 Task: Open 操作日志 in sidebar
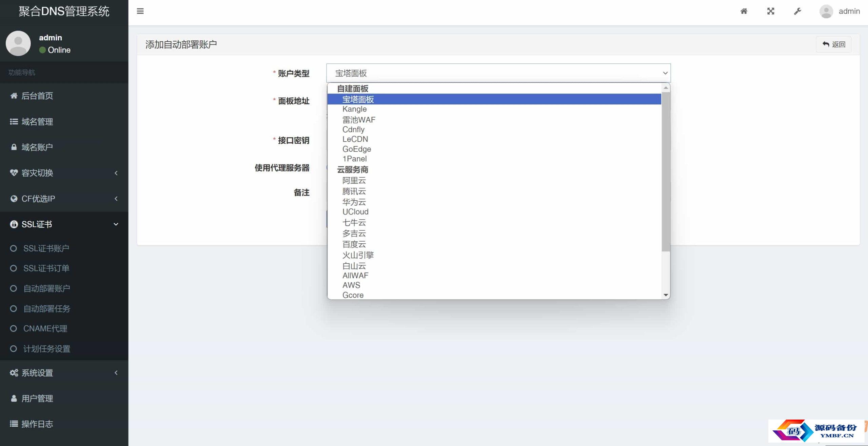click(64, 424)
